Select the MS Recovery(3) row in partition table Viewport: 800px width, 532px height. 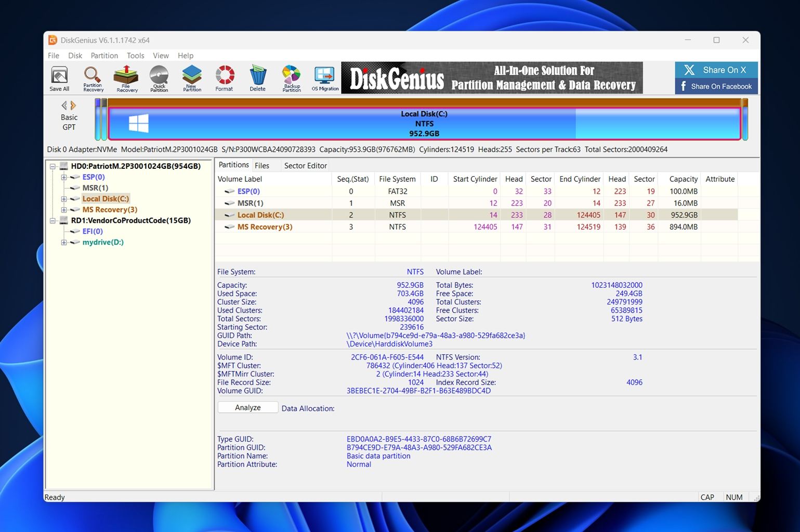pyautogui.click(x=265, y=227)
